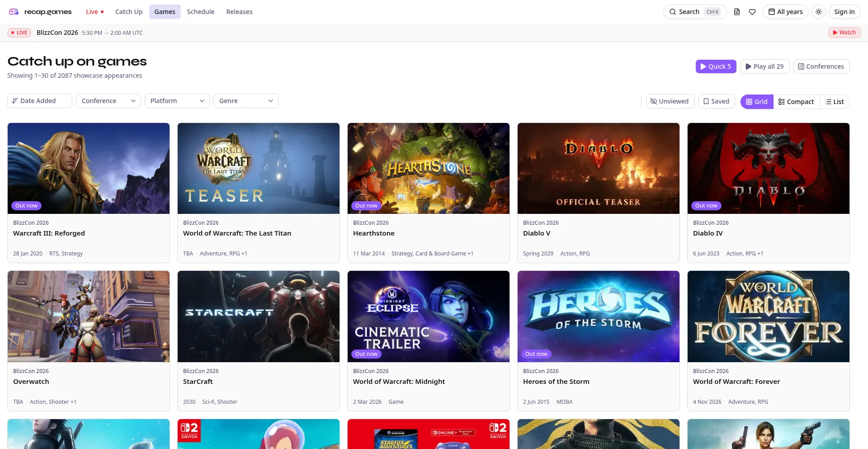
Task: Open the Overwatch card thumbnail
Action: [89, 317]
